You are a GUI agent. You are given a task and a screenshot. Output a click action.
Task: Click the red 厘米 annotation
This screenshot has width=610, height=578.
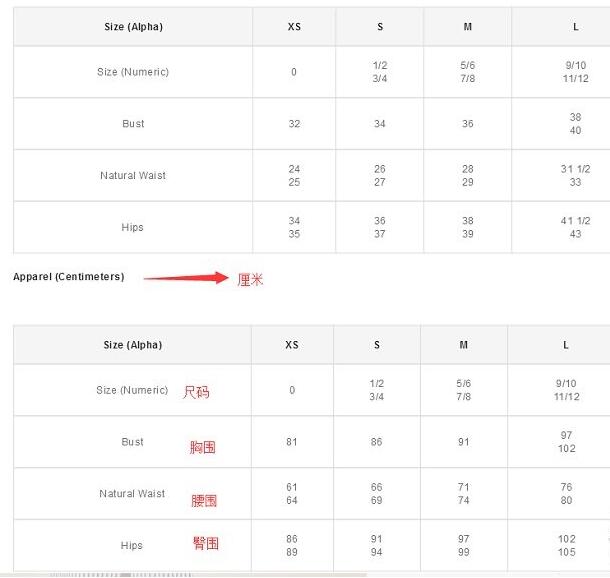tap(250, 280)
